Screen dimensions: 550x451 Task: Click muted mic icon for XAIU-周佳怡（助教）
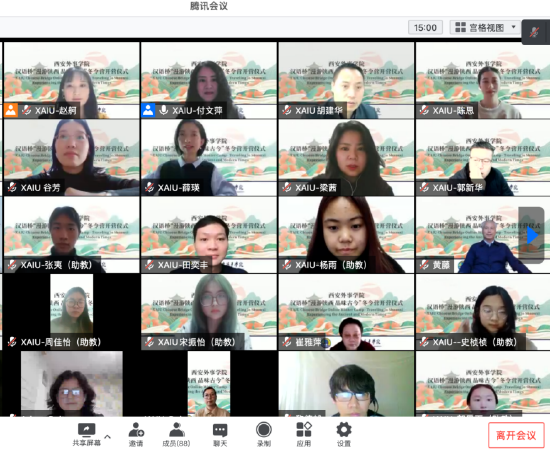(12, 342)
